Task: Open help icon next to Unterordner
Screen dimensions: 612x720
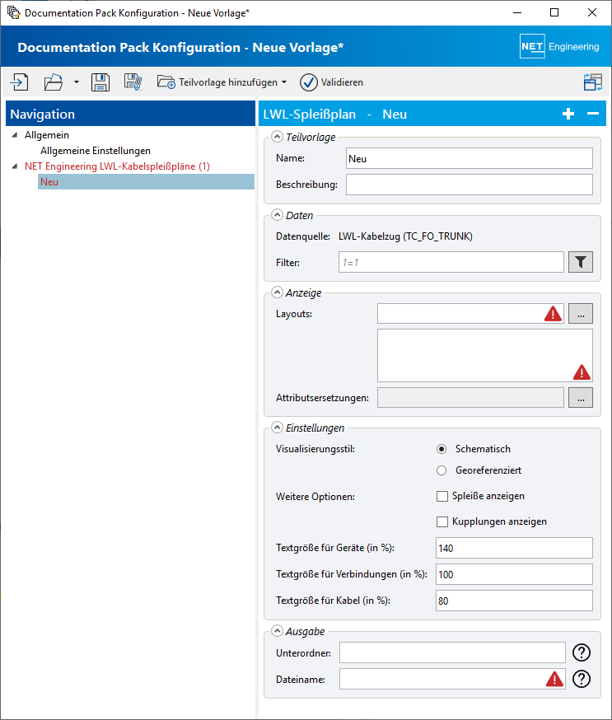Action: 582,652
